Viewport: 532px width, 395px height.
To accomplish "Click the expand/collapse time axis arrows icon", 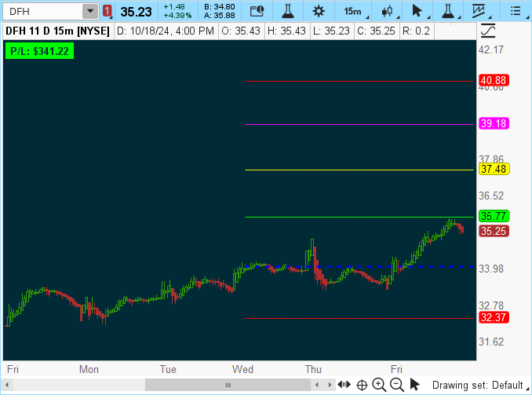I will [344, 385].
